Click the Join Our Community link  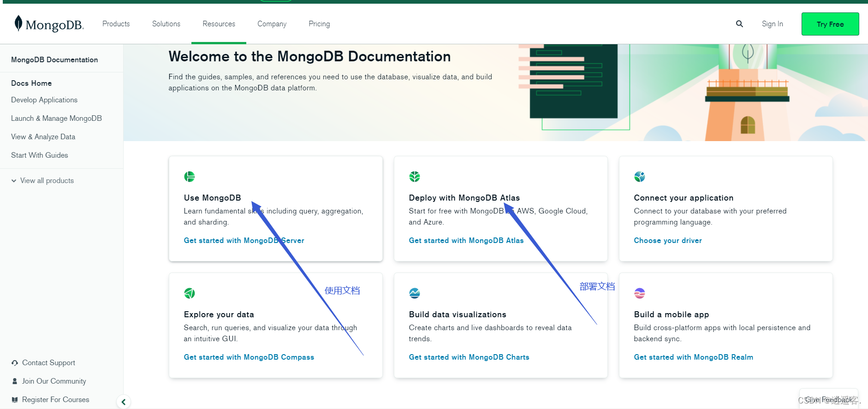pyautogui.click(x=54, y=381)
